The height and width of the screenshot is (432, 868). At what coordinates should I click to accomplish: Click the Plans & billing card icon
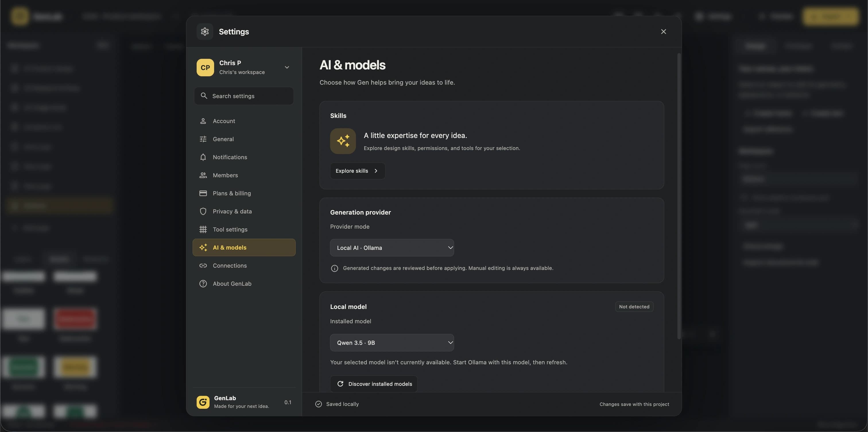coord(203,193)
